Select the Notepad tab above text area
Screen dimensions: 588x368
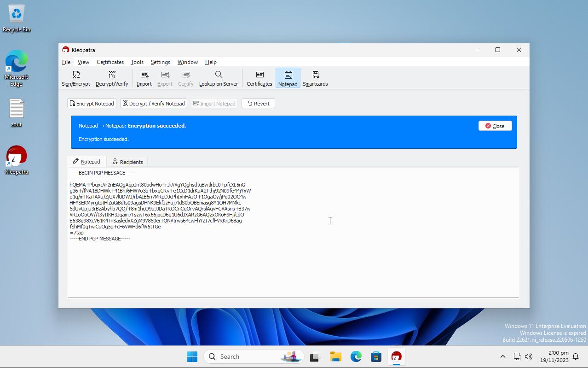pyautogui.click(x=86, y=162)
